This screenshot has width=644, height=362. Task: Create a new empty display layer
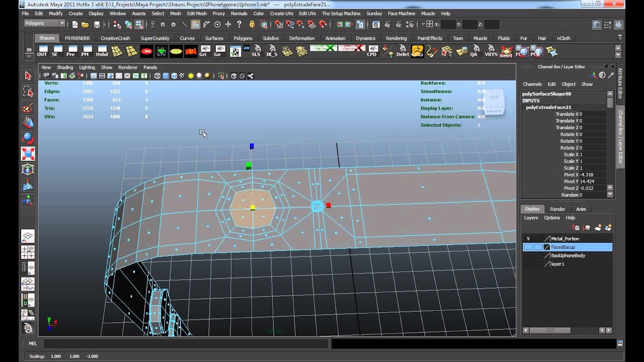click(598, 228)
